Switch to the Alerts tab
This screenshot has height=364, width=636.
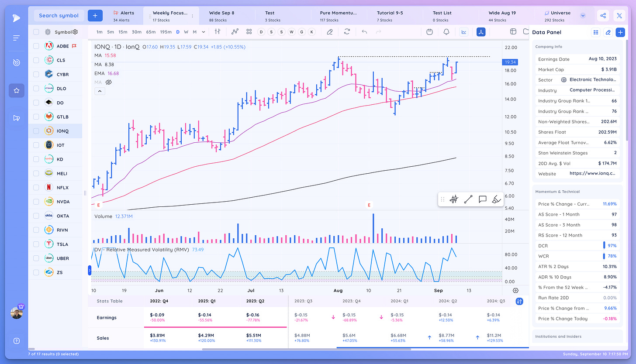[124, 16]
